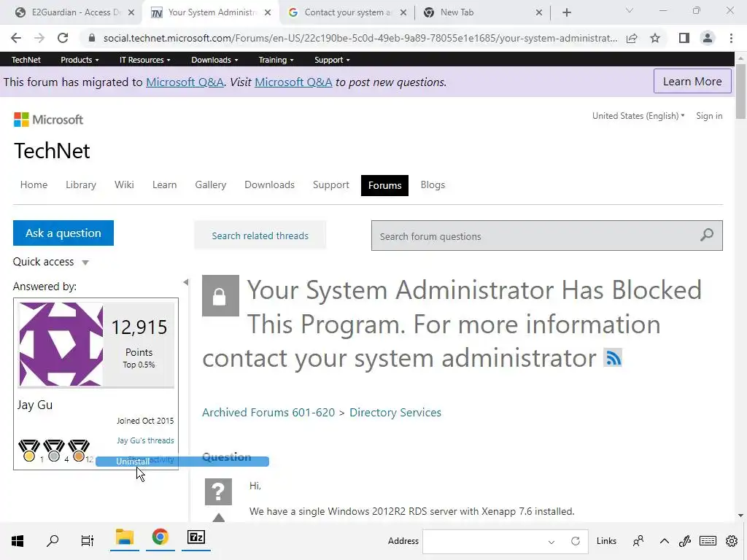Refresh the taskbar Address box
Viewport: 747px width, 560px height.
[x=576, y=541]
